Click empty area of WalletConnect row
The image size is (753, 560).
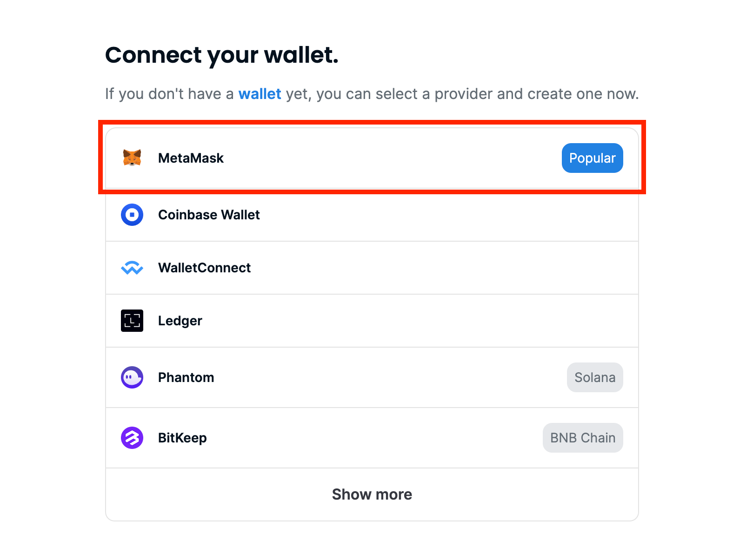(x=419, y=268)
